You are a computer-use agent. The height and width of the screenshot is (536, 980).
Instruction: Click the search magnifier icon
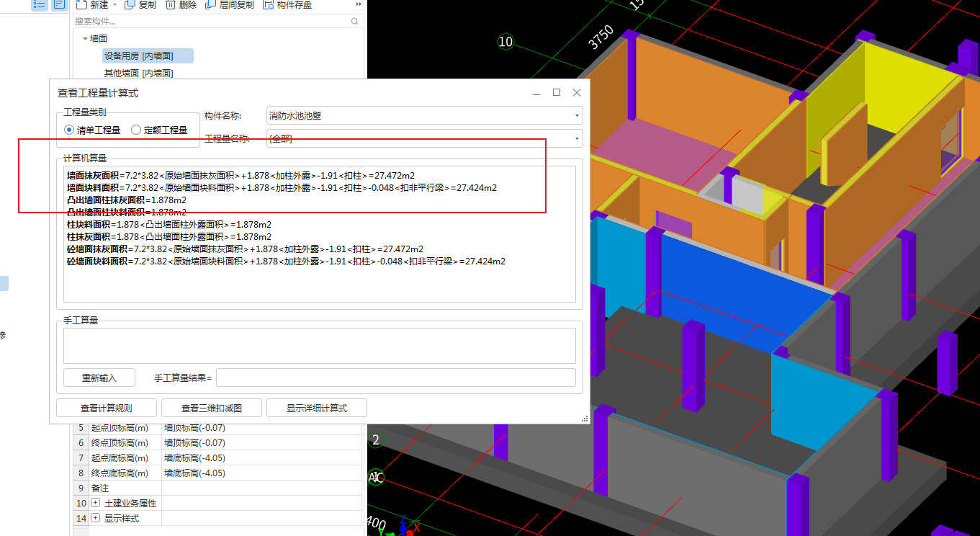pos(354,22)
